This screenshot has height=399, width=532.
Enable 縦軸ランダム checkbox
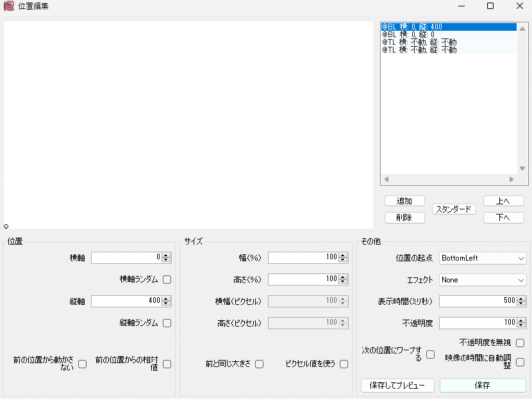click(167, 323)
